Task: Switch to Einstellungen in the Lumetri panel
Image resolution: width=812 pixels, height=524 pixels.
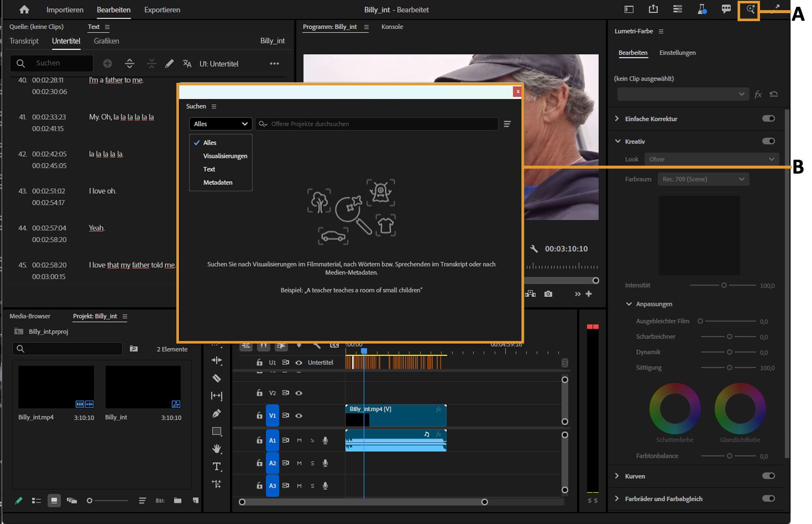Action: click(x=677, y=53)
